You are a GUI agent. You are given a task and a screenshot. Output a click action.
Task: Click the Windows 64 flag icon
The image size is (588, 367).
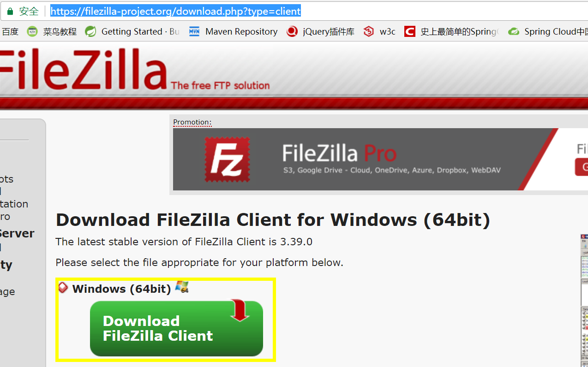tap(182, 287)
